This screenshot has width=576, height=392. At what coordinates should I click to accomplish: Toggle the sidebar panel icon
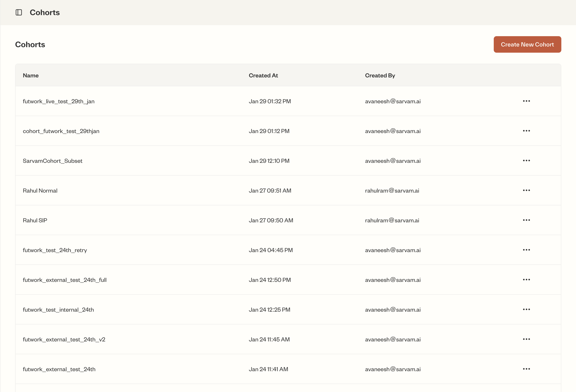(19, 12)
